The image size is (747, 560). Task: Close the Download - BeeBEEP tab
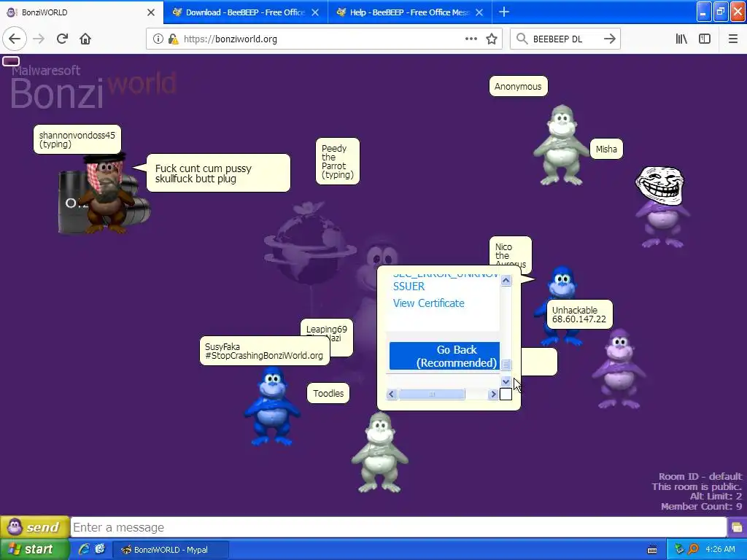coord(315,12)
